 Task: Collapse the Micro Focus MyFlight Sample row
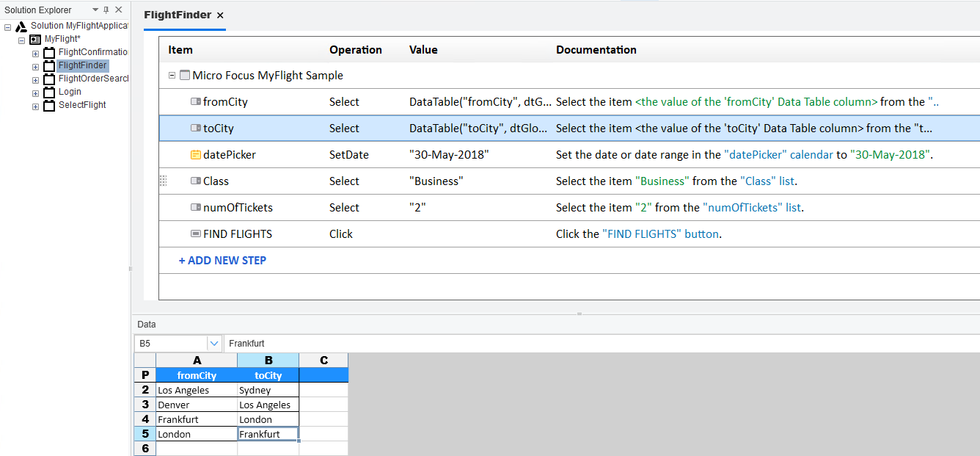[x=172, y=76]
